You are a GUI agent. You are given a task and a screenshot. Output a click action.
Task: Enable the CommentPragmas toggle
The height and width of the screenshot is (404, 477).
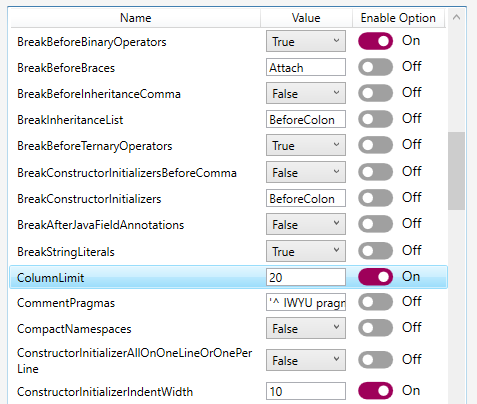coord(375,302)
